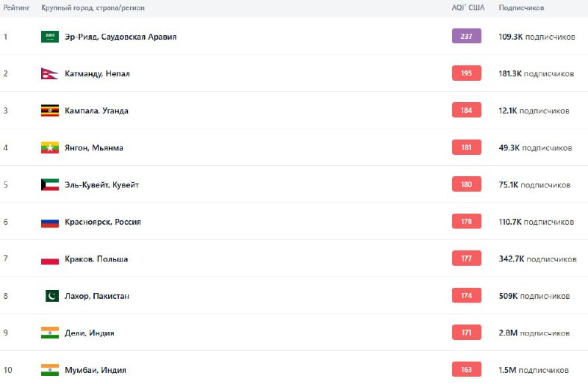Viewport: 588px width, 384px height.
Task: Sort by the AQI США column header
Action: click(x=468, y=7)
